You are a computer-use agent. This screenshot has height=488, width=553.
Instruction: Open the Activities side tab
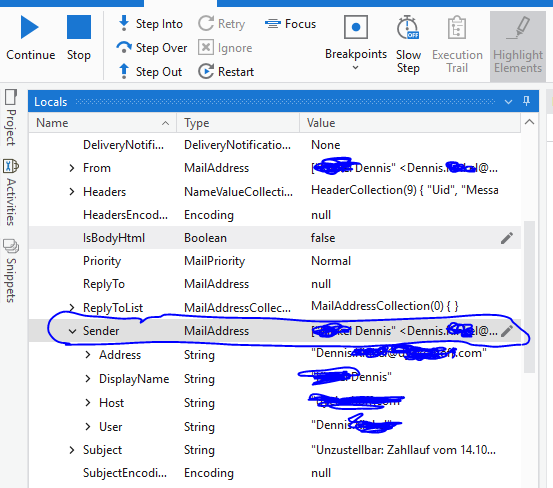pos(11,193)
